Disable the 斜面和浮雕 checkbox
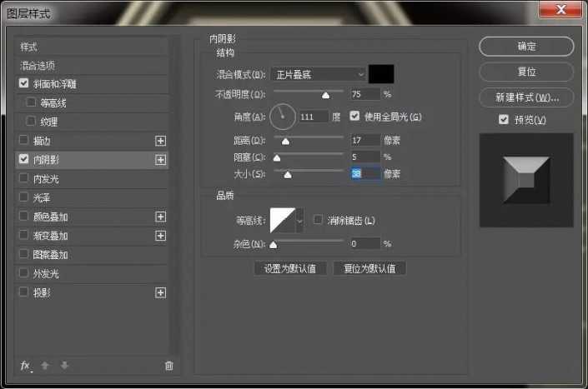588x389 pixels. (x=23, y=83)
